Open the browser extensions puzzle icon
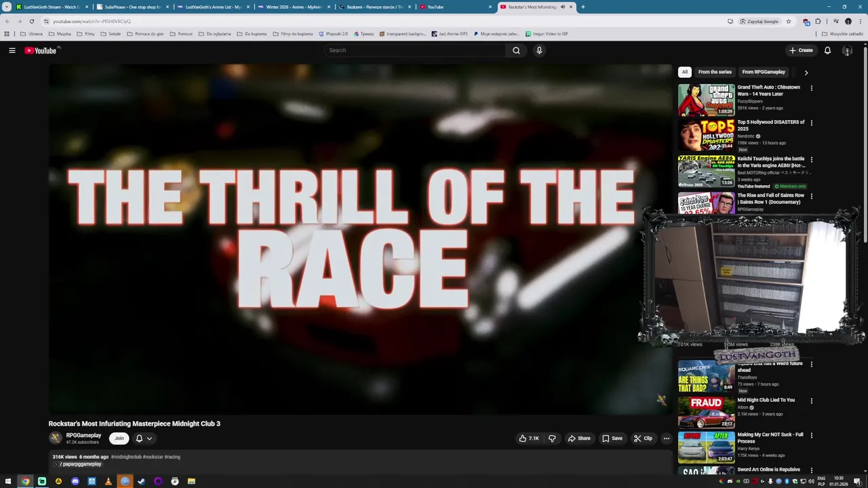 click(818, 21)
